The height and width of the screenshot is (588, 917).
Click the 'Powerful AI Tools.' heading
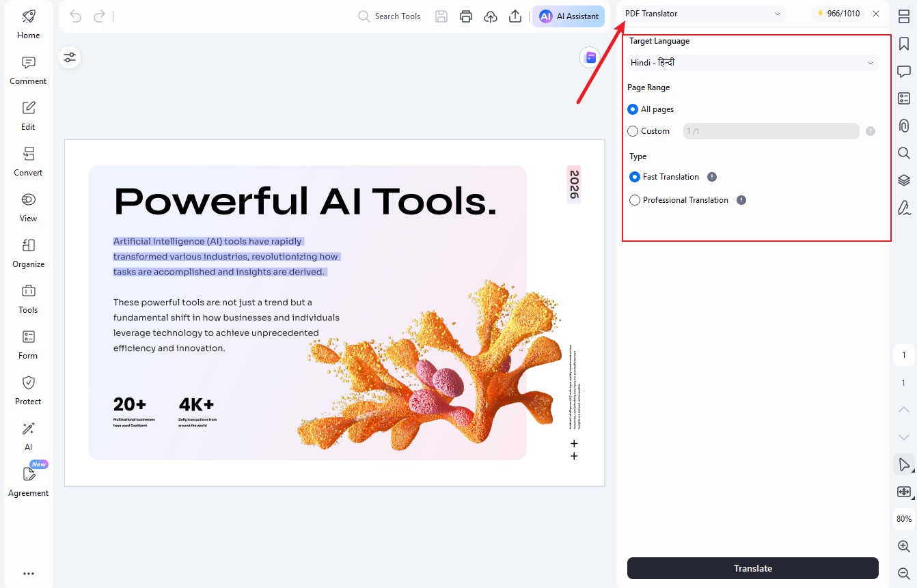click(x=305, y=201)
